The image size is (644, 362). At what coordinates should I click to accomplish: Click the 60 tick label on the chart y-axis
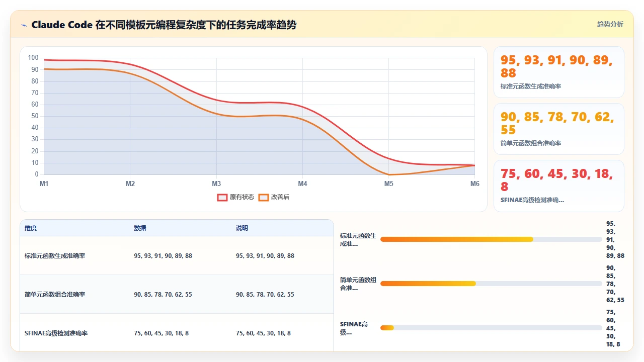[35, 105]
